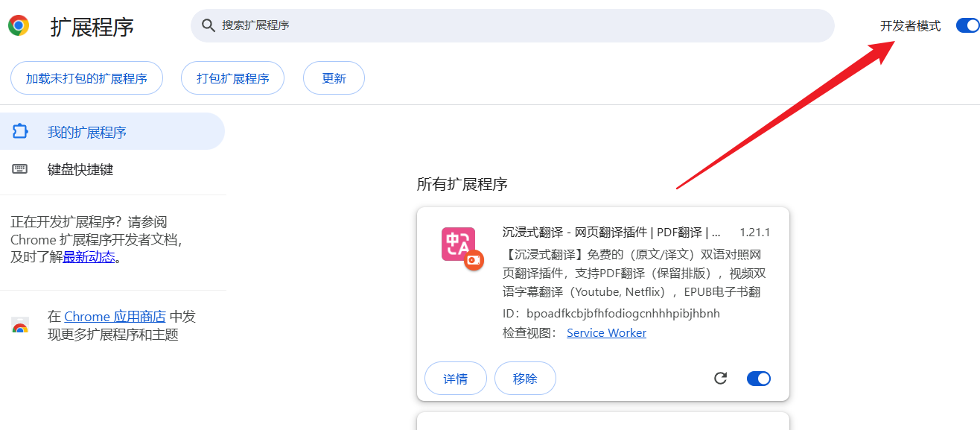980x430 pixels.
Task: Toggle 开发者模式 switch off
Action: click(967, 26)
